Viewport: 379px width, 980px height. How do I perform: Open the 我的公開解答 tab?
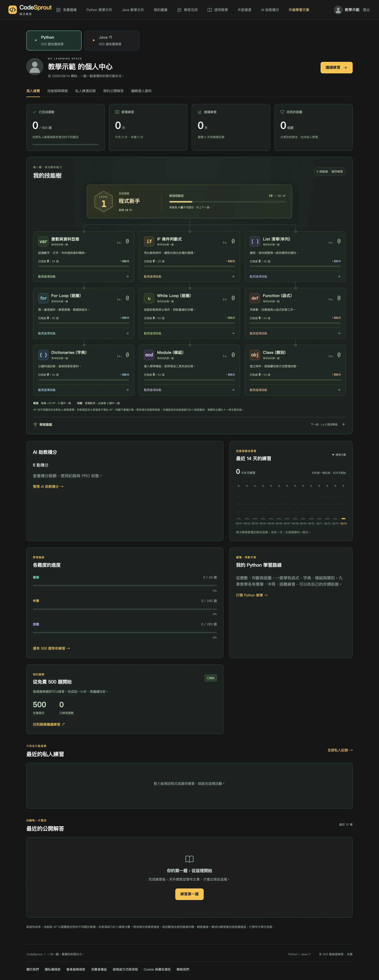coord(113,91)
